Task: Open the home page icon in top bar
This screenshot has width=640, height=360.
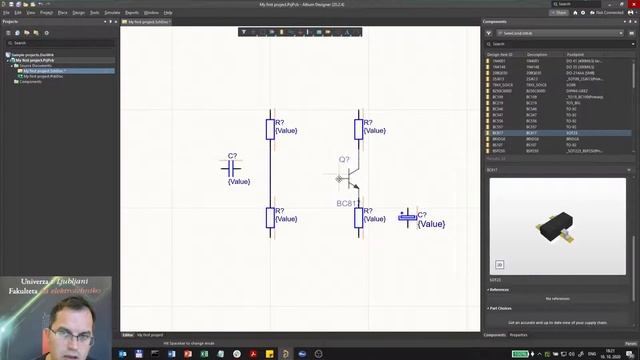Action: tap(575, 13)
